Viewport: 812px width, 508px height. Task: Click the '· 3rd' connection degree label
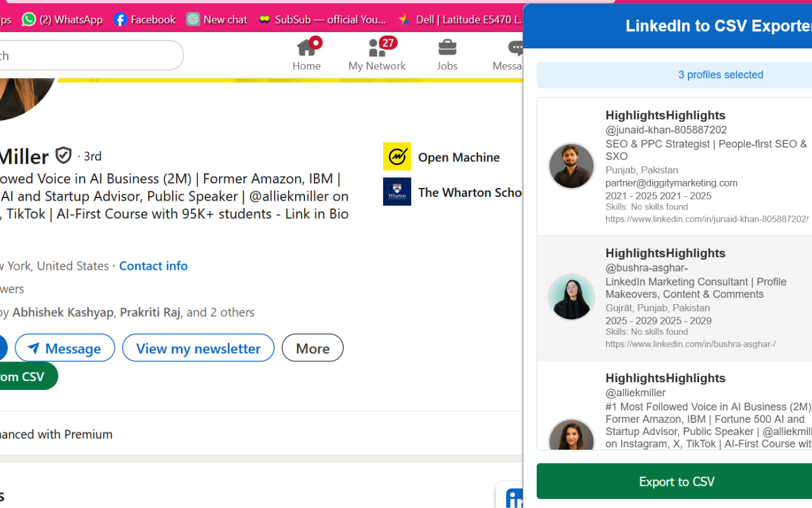[x=89, y=156]
